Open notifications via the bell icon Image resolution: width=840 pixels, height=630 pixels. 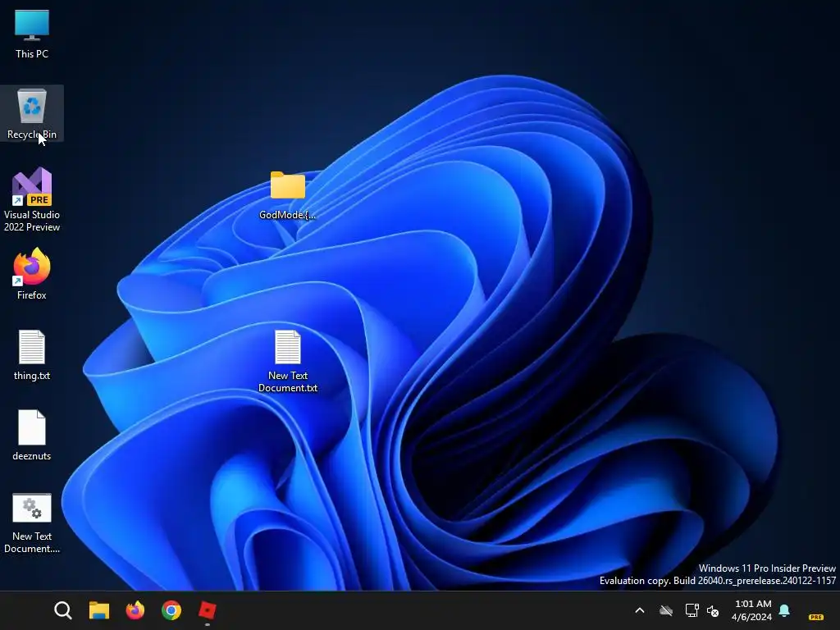coord(784,610)
